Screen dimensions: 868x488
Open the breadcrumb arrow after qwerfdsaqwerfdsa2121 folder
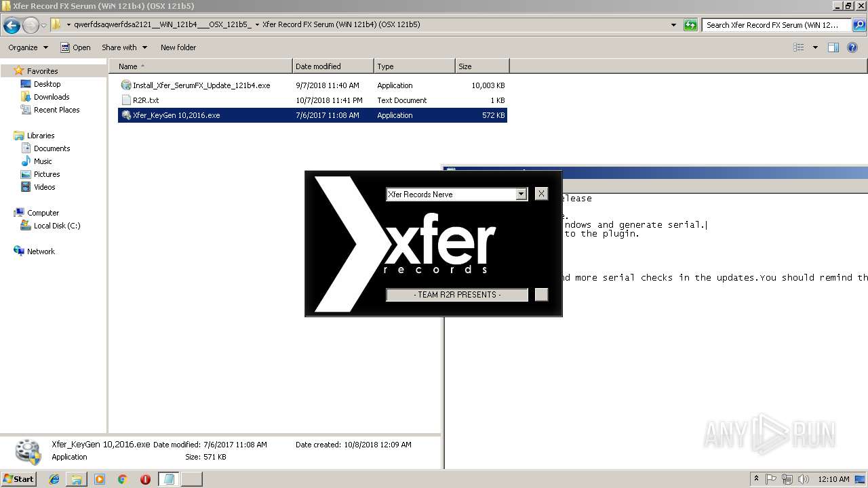tap(257, 25)
